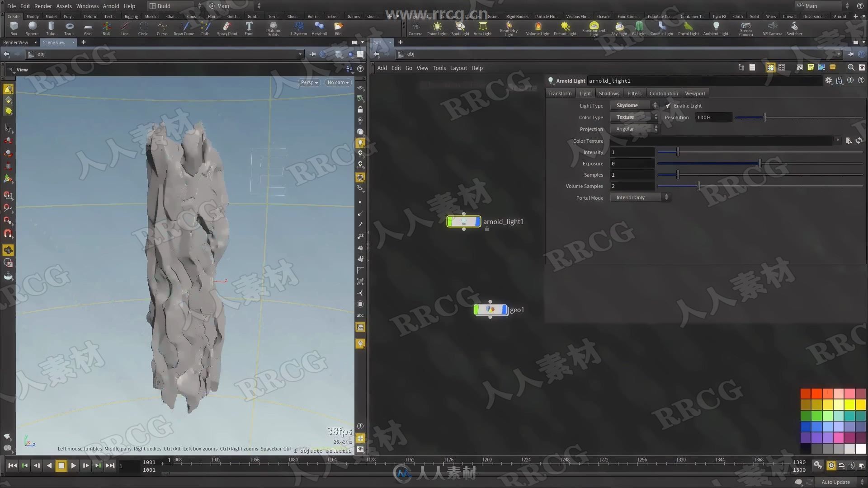Open the Assets menu
This screenshot has height=488, width=868.
coord(63,6)
